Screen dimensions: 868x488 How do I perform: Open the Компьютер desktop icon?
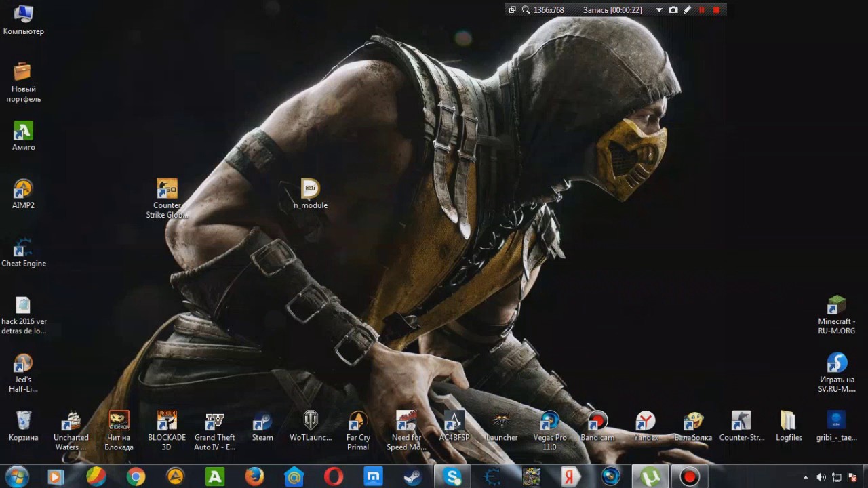pos(23,20)
